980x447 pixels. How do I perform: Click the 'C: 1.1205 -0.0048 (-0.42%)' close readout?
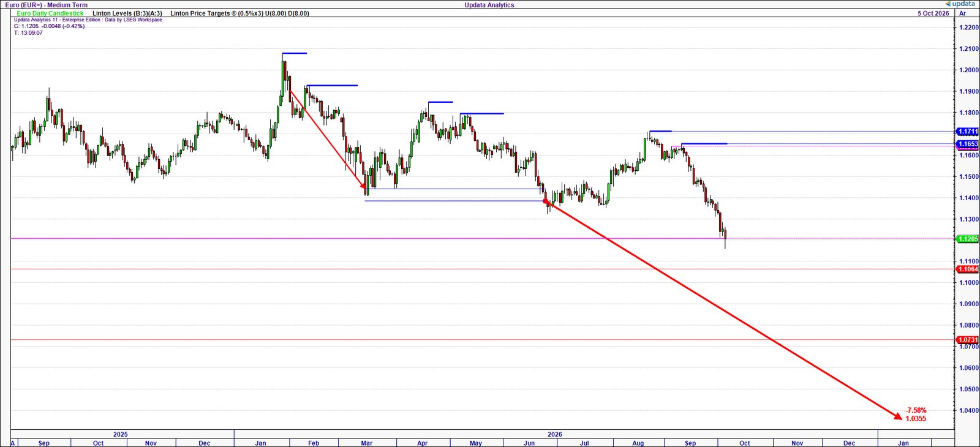point(49,26)
